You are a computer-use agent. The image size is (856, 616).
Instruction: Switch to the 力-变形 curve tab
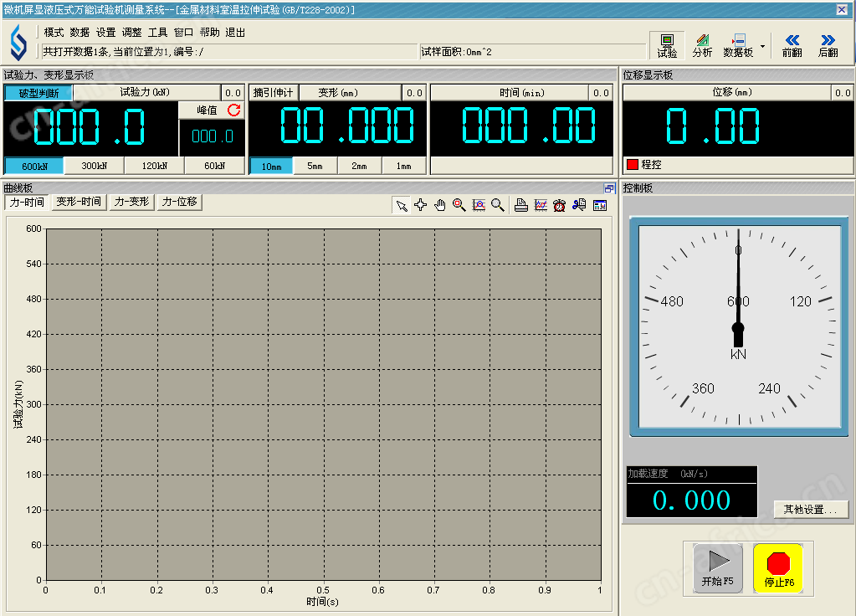pos(131,202)
